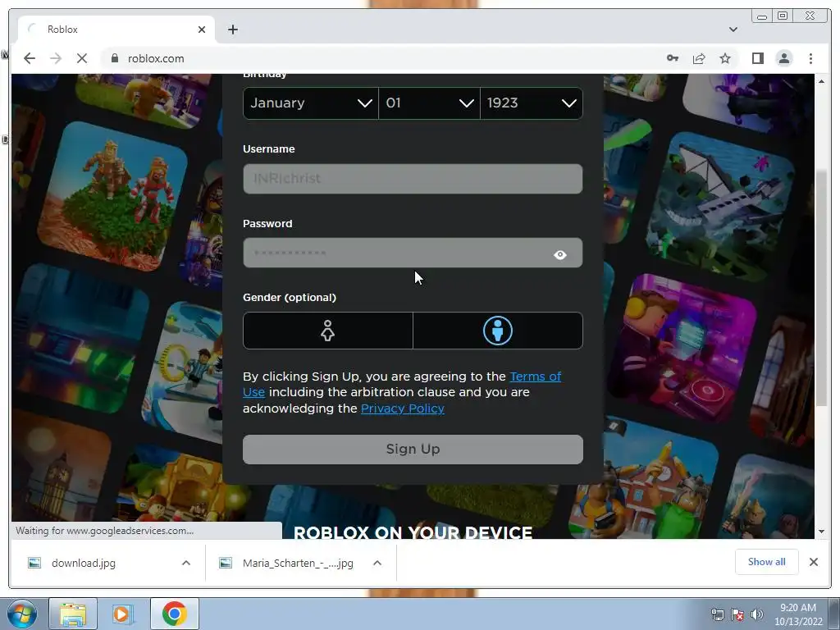Click the Chrome taskbar icon
Image resolution: width=840 pixels, height=630 pixels.
click(174, 614)
